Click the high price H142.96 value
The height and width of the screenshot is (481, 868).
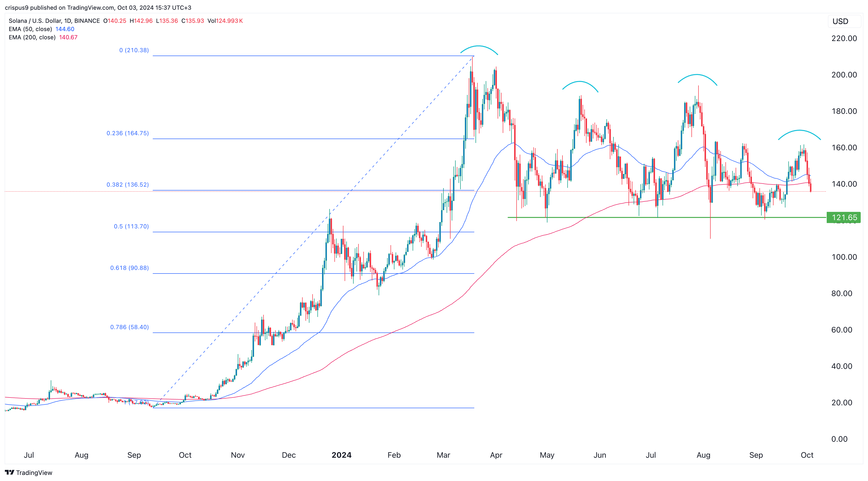141,21
